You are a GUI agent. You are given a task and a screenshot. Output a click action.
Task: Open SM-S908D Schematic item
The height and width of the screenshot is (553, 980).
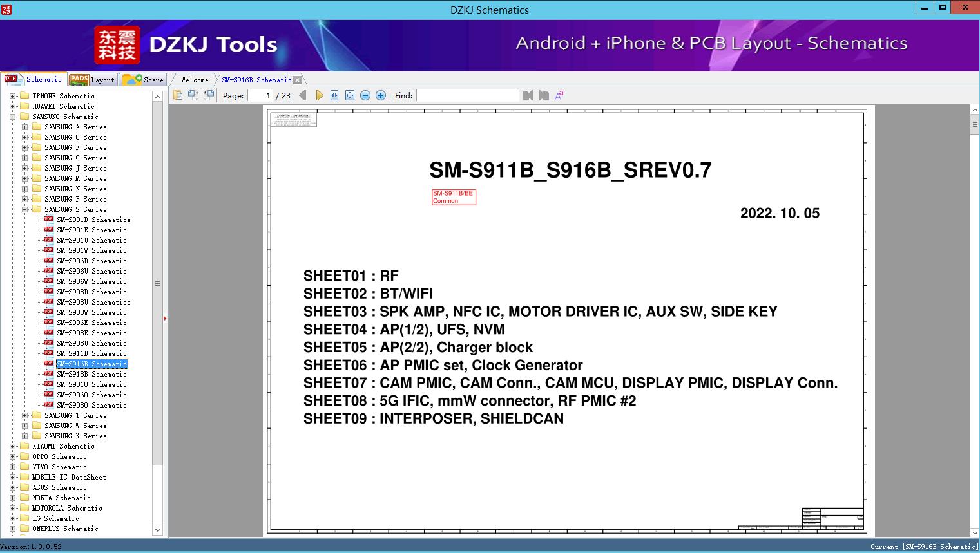tap(91, 292)
